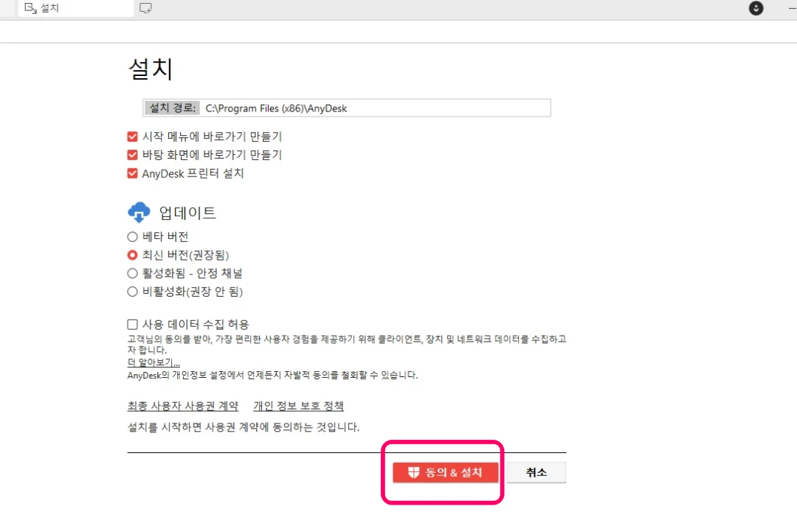Viewport: 797px width, 532px height.
Task: Click the 취소 cancel button
Action: click(536, 472)
